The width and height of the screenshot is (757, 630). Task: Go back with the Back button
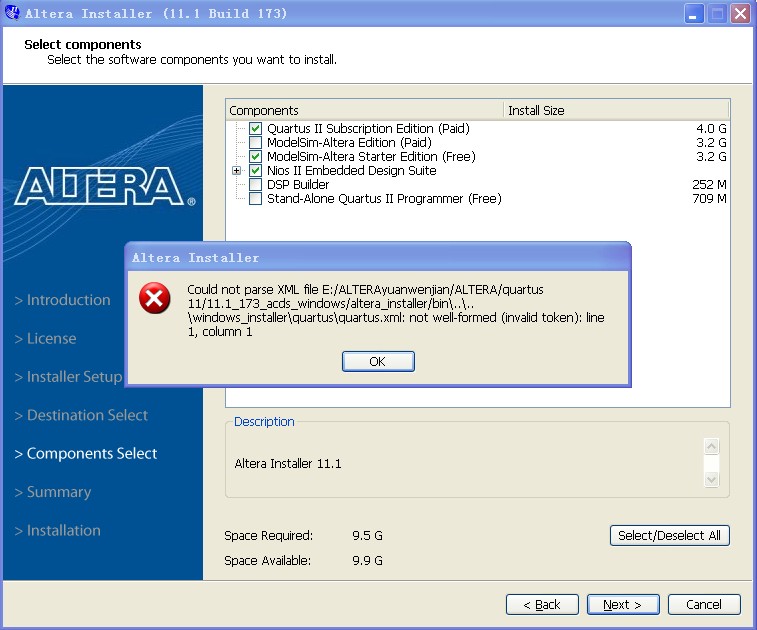542,604
